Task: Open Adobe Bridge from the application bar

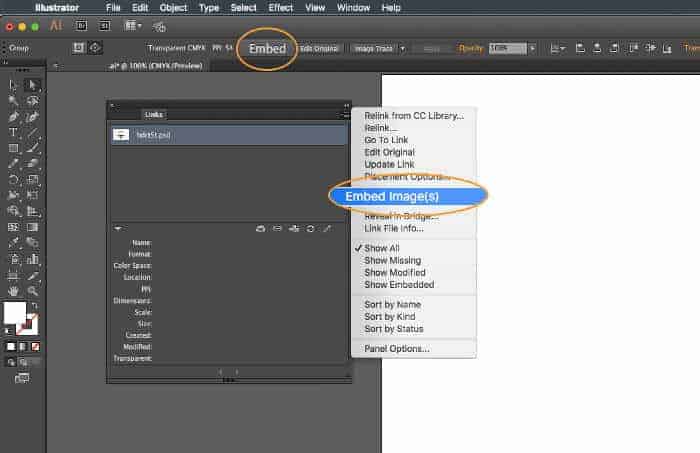Action: click(81, 26)
